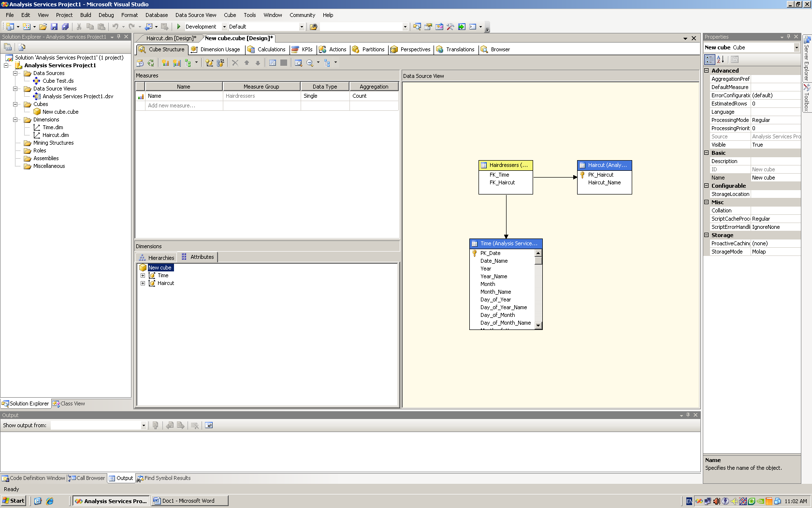Click the Properties Window toolbar icon
The height and width of the screenshot is (508, 812).
pyautogui.click(x=428, y=27)
